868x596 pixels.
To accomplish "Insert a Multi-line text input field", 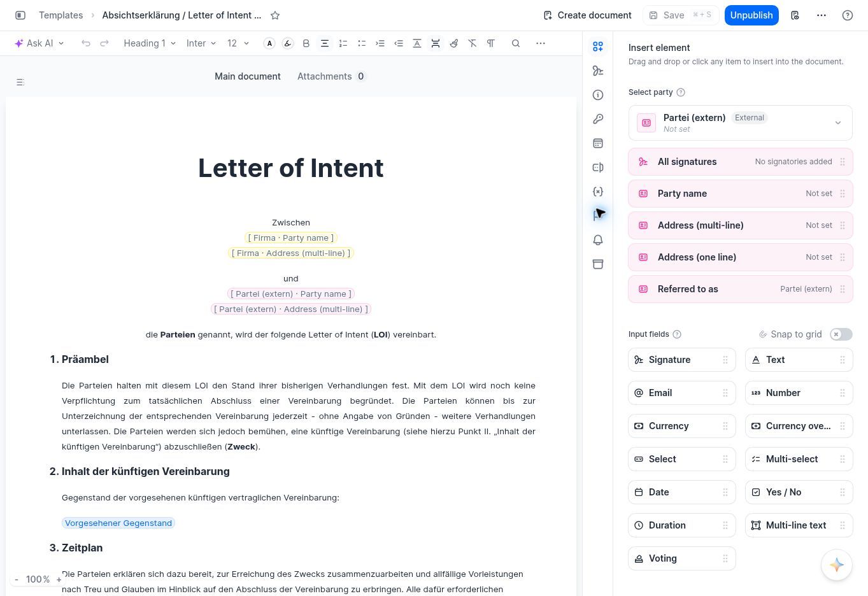I will 799,525.
